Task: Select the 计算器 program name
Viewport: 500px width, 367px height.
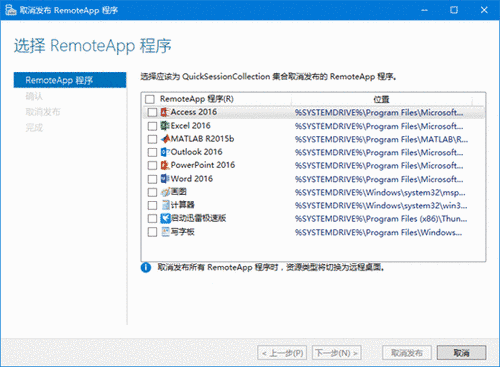Action: pyautogui.click(x=183, y=205)
